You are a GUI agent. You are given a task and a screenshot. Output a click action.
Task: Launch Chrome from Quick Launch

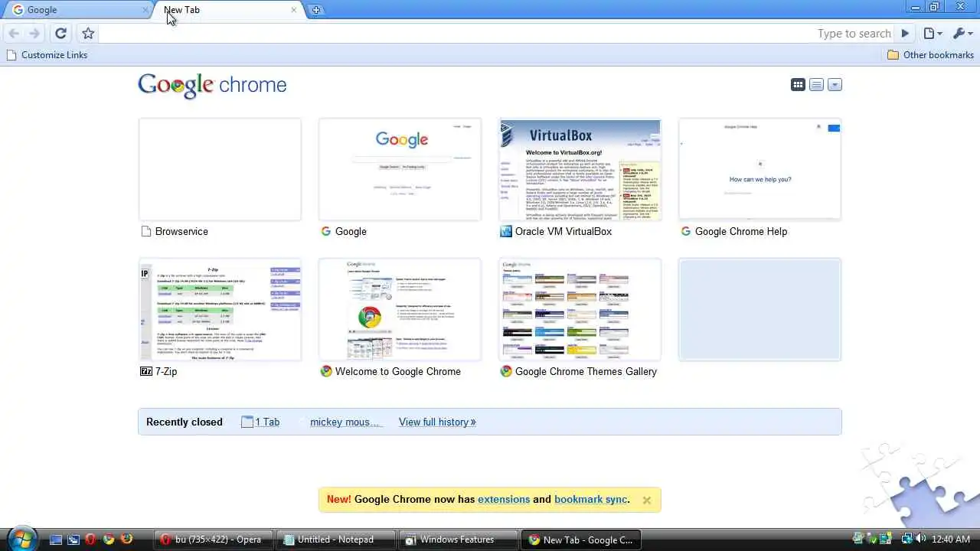coord(109,540)
